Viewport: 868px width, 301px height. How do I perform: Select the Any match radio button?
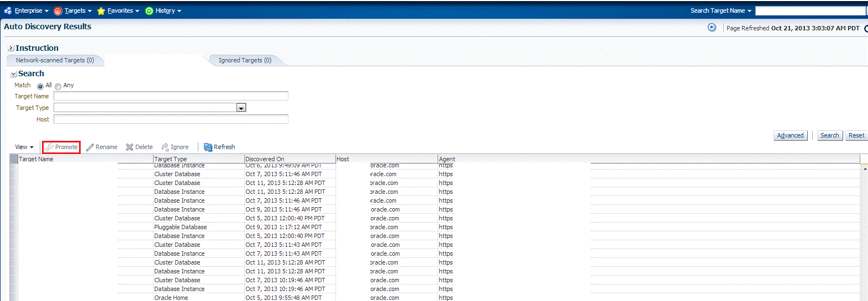click(x=58, y=86)
